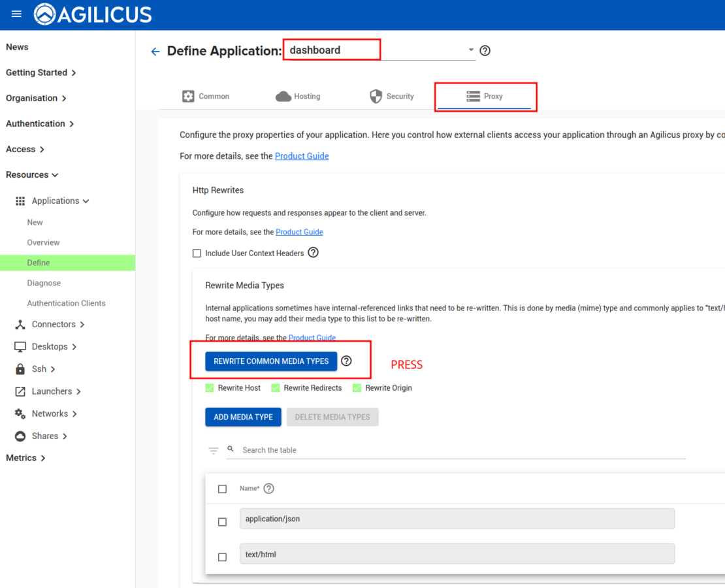Switch to the Security tab
The height and width of the screenshot is (588, 725).
coord(393,96)
